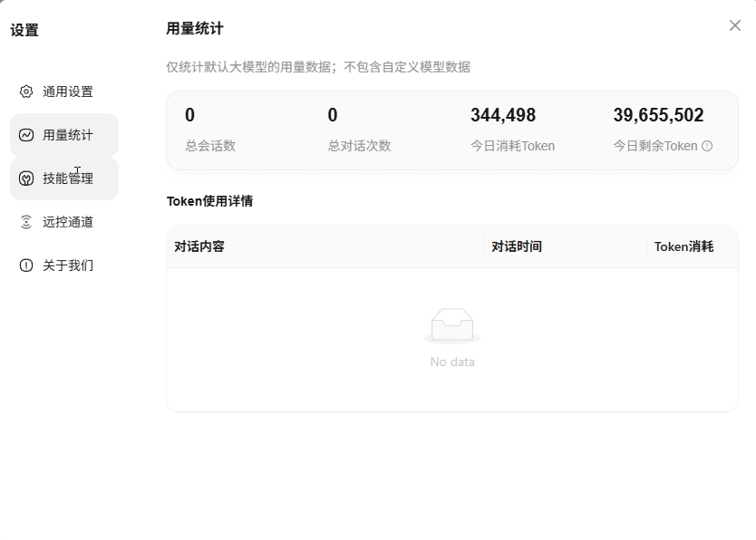Click the signal icon next to 远控通道
The width and height of the screenshot is (756, 540).
25,222
